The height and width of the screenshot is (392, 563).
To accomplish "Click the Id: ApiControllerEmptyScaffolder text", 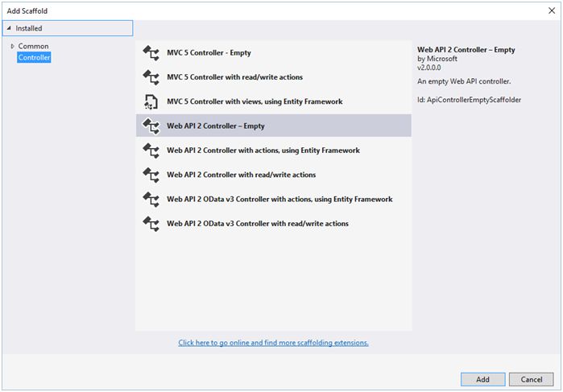I will [469, 100].
